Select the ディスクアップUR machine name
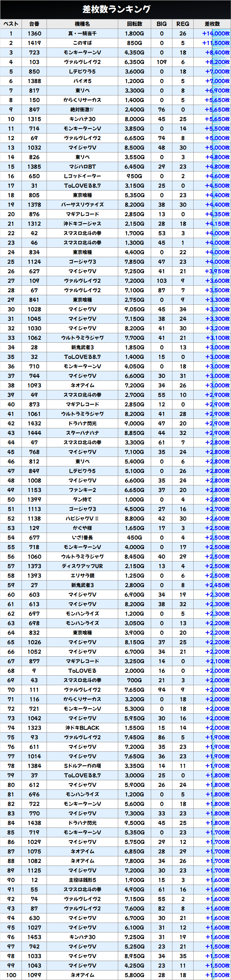 click(82, 566)
